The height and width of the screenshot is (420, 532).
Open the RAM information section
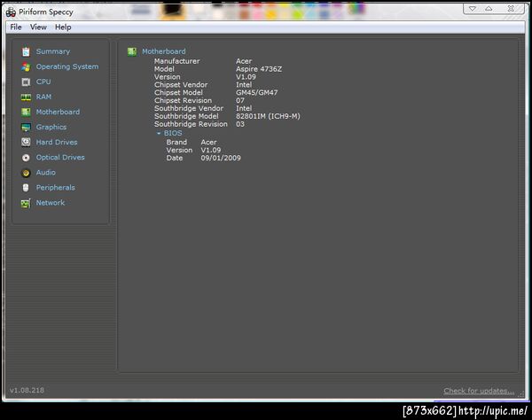coord(43,97)
